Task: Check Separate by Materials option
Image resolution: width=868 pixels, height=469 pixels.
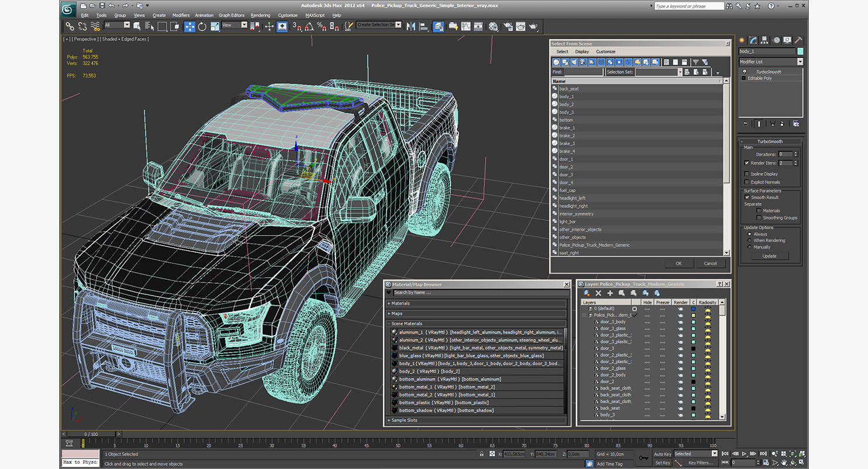Action: pyautogui.click(x=758, y=210)
